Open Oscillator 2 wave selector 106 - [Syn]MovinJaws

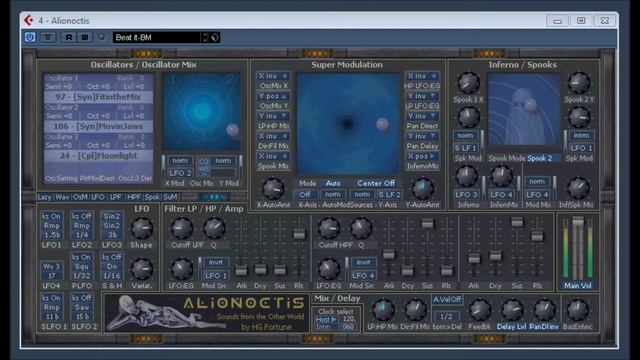point(98,126)
